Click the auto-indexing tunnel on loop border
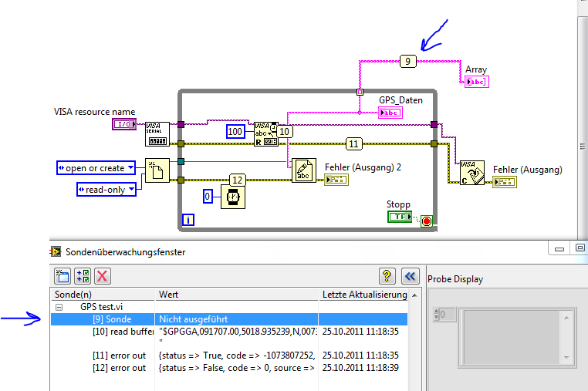The image size is (588, 391). pyautogui.click(x=360, y=92)
